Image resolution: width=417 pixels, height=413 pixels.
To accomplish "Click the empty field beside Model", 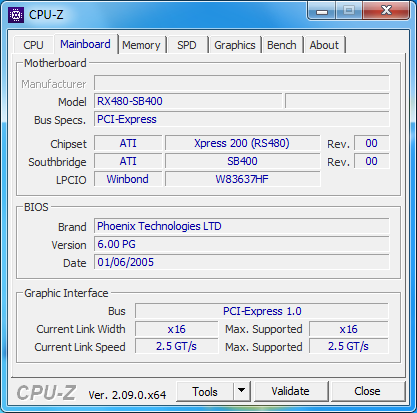I will pyautogui.click(x=337, y=101).
